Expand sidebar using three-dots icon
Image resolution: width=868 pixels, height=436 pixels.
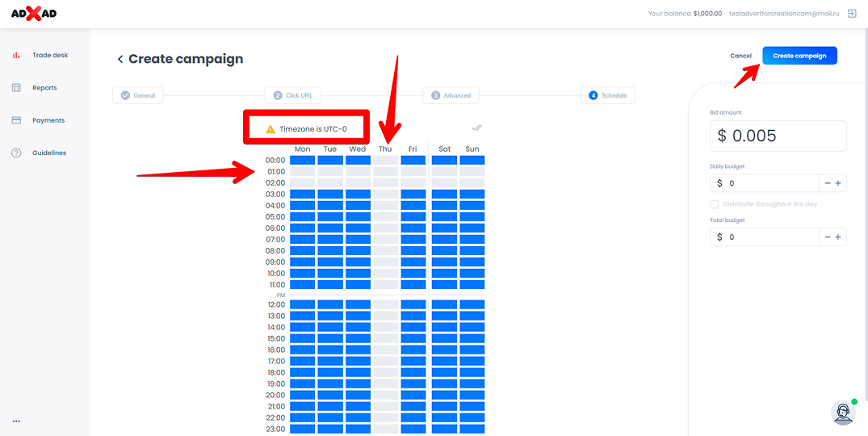16,421
